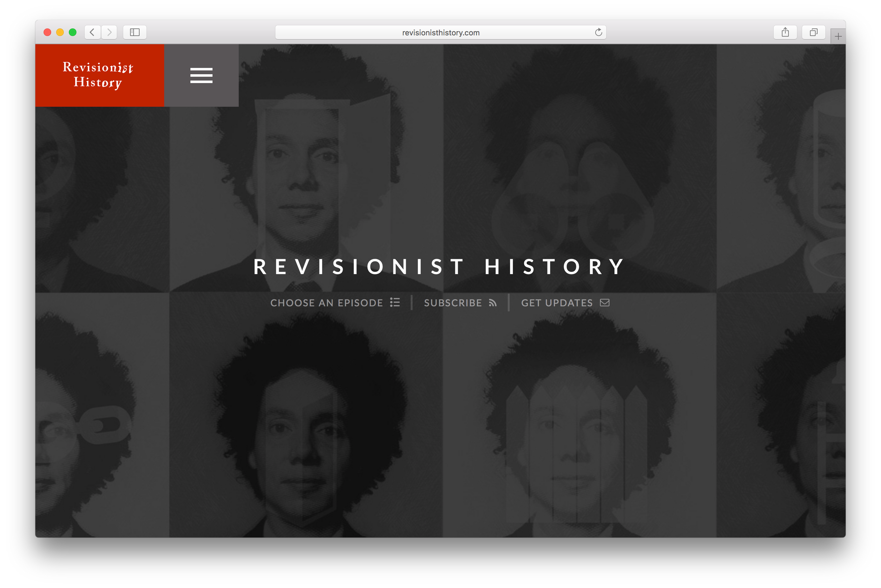Click the Get Updates link
The width and height of the screenshot is (881, 588).
coord(557,303)
